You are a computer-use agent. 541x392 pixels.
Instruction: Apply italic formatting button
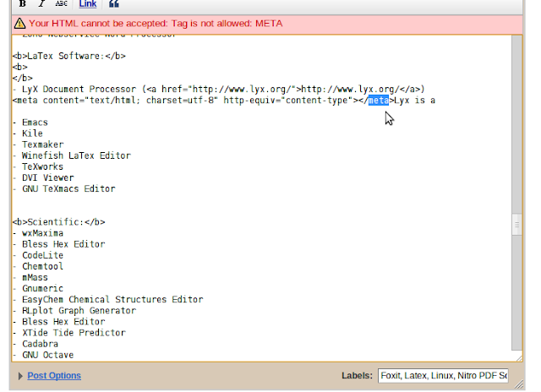[41, 3]
